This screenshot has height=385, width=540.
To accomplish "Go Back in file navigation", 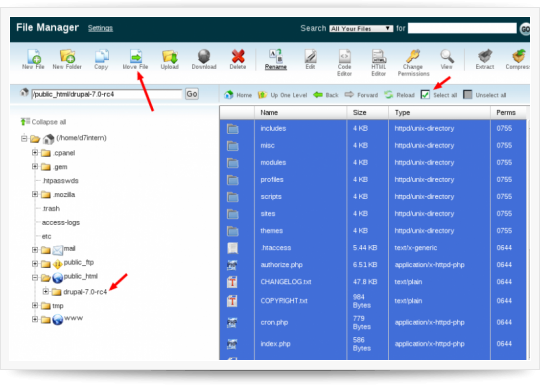I will (326, 95).
